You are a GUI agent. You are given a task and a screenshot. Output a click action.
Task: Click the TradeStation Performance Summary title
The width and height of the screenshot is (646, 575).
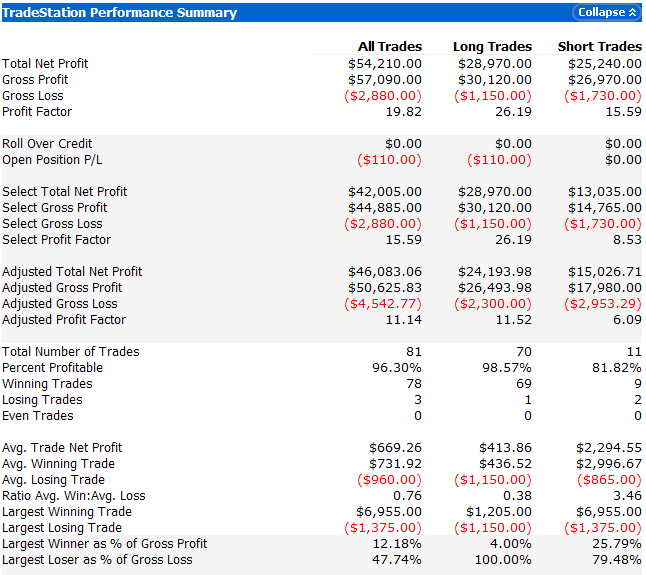(x=120, y=13)
